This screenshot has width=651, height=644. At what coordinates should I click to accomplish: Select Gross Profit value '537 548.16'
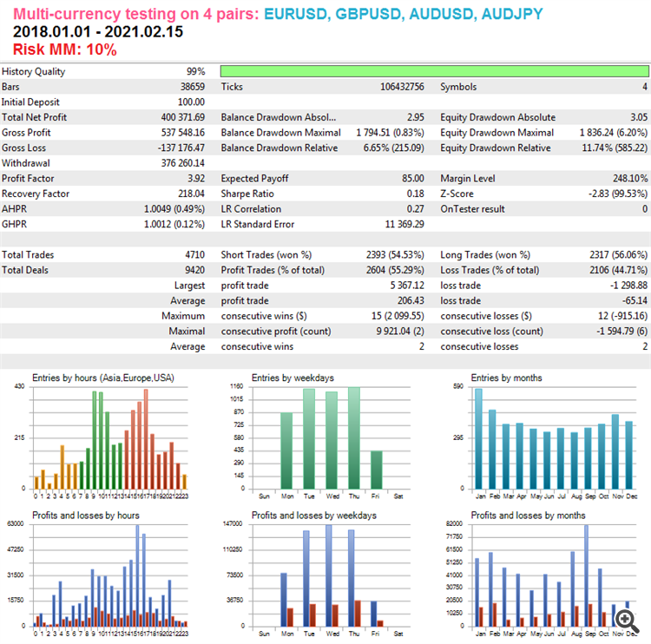pos(182,133)
